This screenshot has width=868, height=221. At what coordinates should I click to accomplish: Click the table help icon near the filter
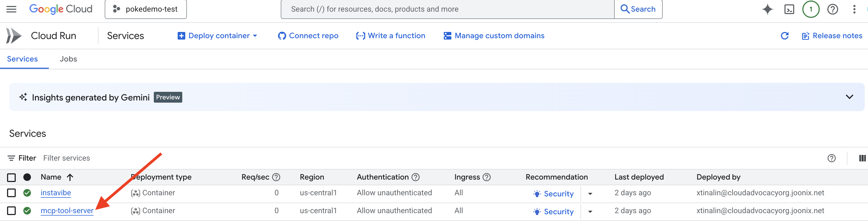coord(831,158)
